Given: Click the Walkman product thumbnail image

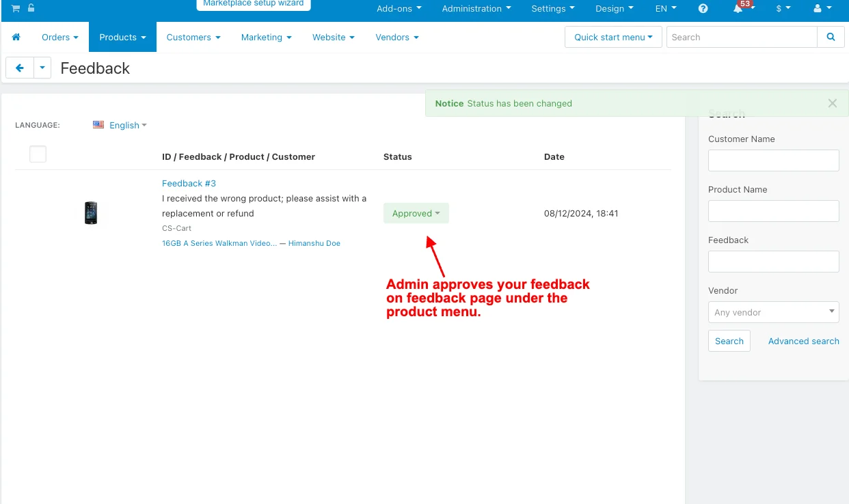Looking at the screenshot, I should pyautogui.click(x=91, y=213).
